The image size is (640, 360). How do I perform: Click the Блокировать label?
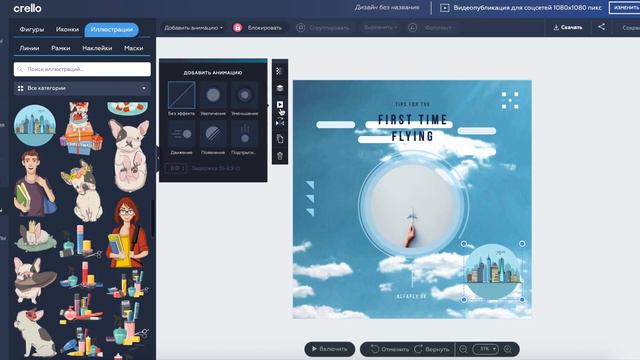click(x=264, y=28)
